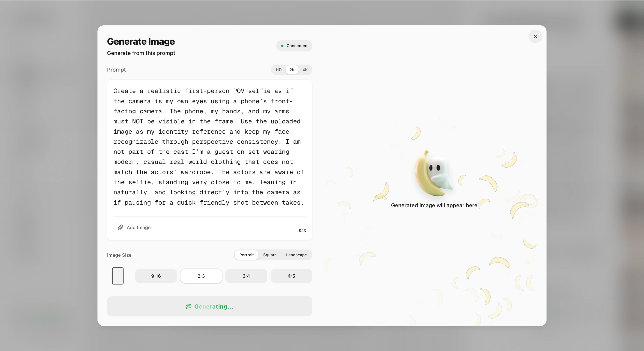Click the portrait aspect ratio preview rectangle
The width and height of the screenshot is (644, 351).
click(118, 276)
